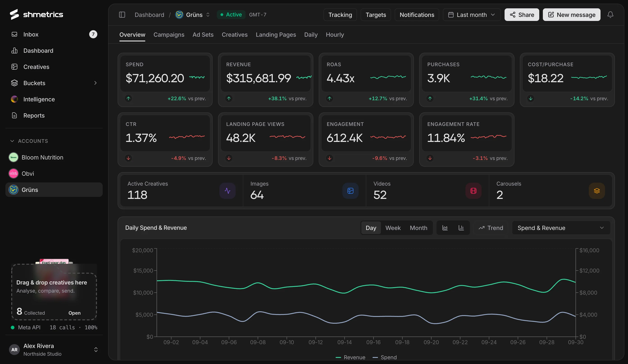The image size is (628, 364).
Task: Toggle Revenue series in legend
Action: coord(350,357)
